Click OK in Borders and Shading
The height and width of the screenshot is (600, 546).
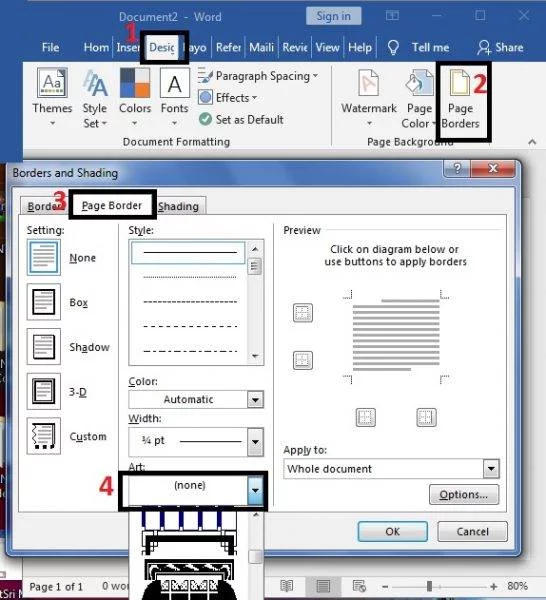point(393,532)
